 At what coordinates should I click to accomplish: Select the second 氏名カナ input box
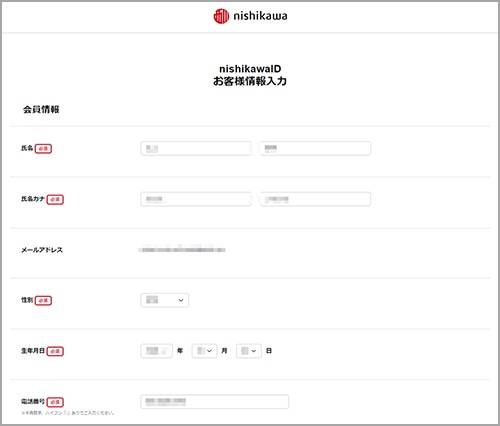point(315,199)
